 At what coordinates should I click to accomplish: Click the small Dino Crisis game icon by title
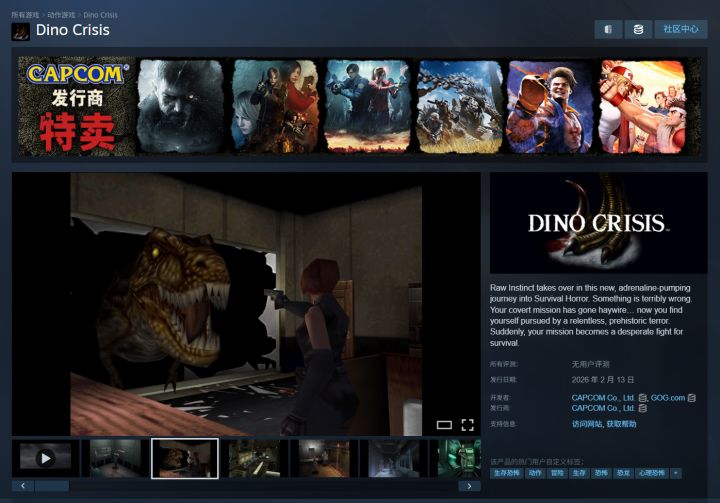[x=21, y=32]
